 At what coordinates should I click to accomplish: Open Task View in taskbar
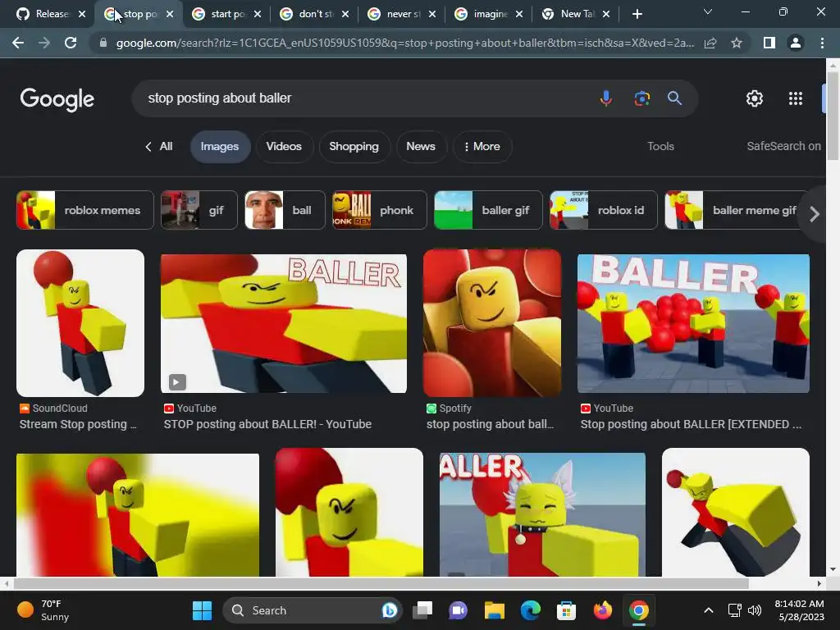pos(422,610)
